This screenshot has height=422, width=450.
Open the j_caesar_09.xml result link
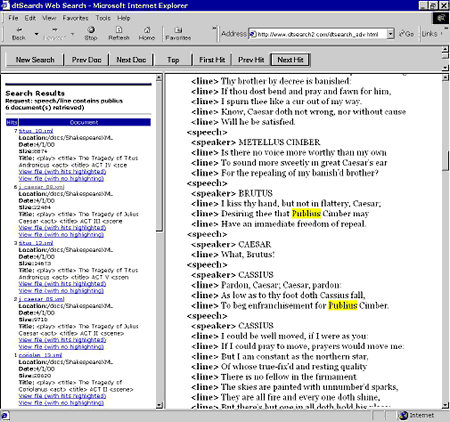(x=41, y=187)
